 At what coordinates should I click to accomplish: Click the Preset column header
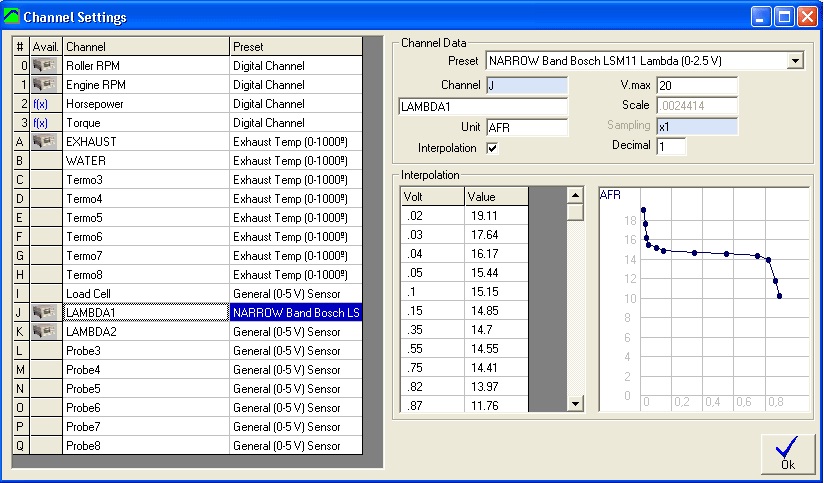pyautogui.click(x=295, y=47)
